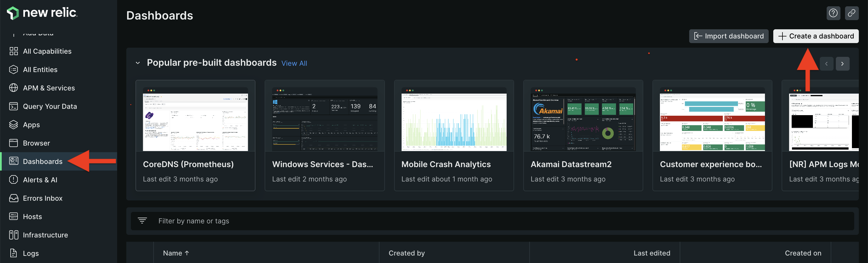Click the Logs document icon
The height and width of the screenshot is (263, 868).
pos(13,253)
